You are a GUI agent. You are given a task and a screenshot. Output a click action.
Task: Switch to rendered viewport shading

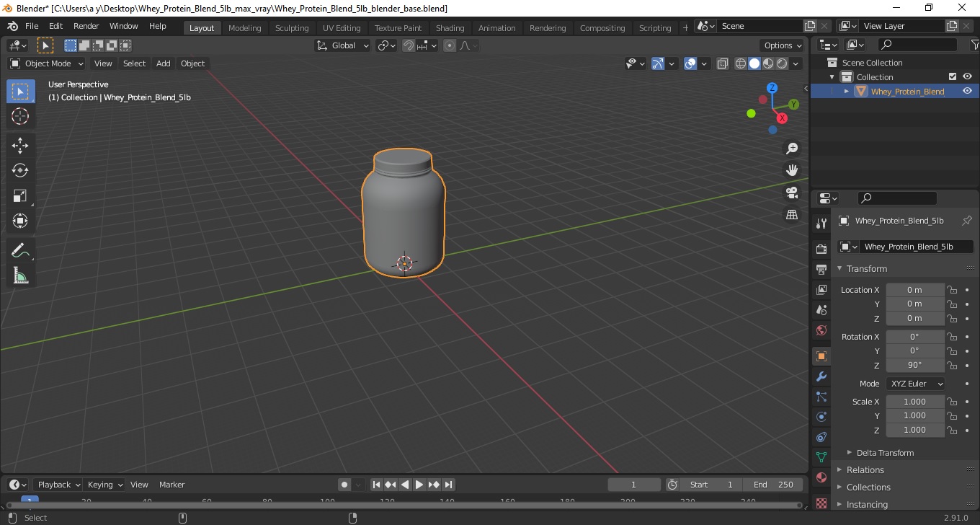tap(782, 63)
